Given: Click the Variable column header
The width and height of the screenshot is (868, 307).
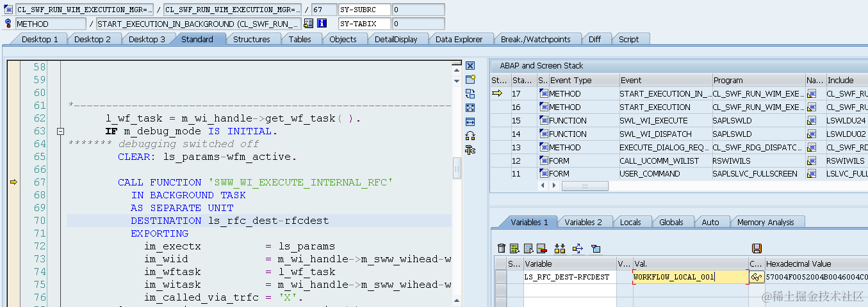Looking at the screenshot, I should tap(569, 264).
